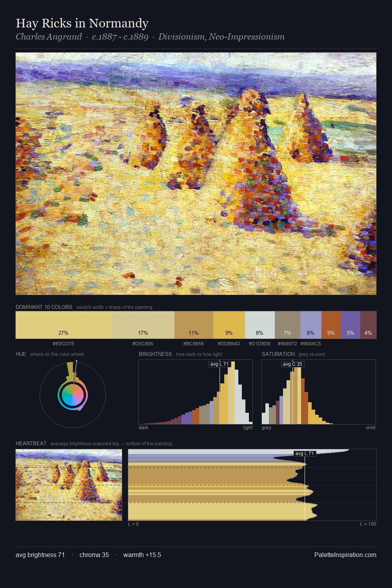The image size is (392, 588).
Task: Click hex code #BC9856
Action: point(194,344)
